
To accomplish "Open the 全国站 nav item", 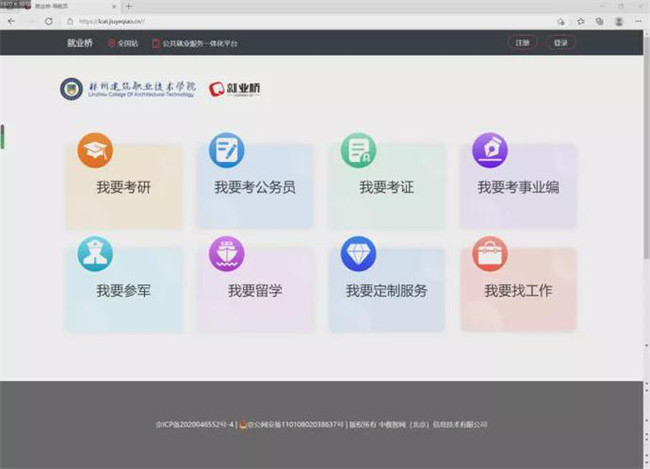I will click(125, 43).
